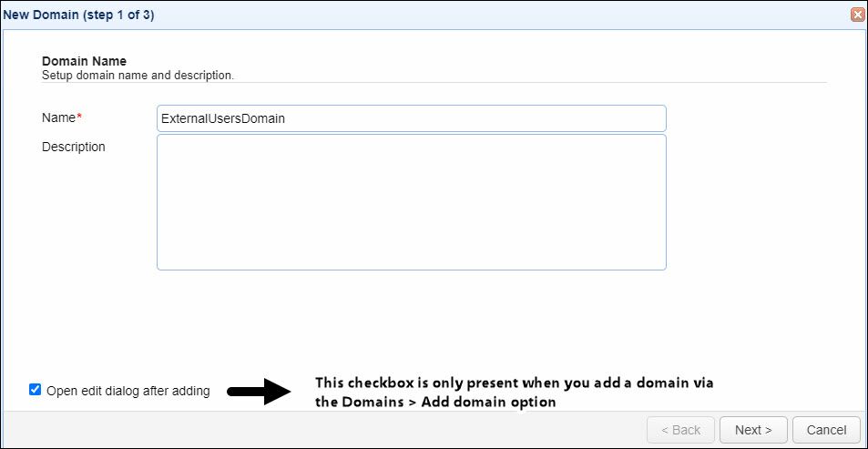Screen dimensions: 868x449
Task: Toggle the Open edit dialog after adding checkbox
Action: pyautogui.click(x=35, y=390)
